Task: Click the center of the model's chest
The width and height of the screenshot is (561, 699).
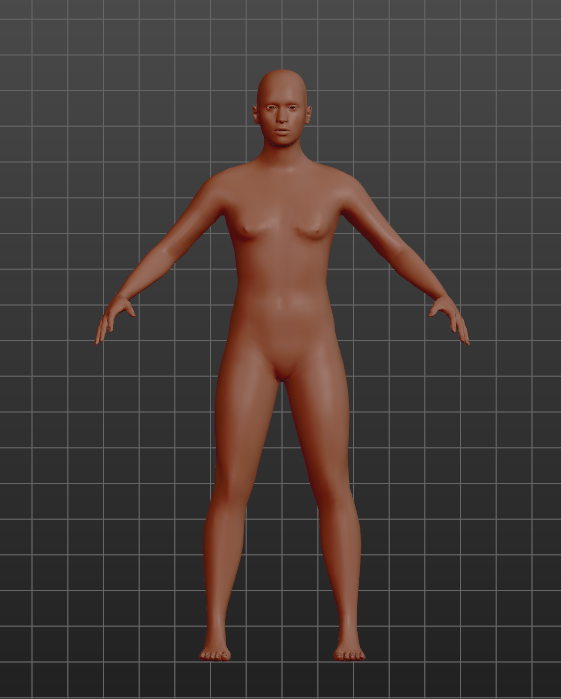Action: click(x=282, y=223)
